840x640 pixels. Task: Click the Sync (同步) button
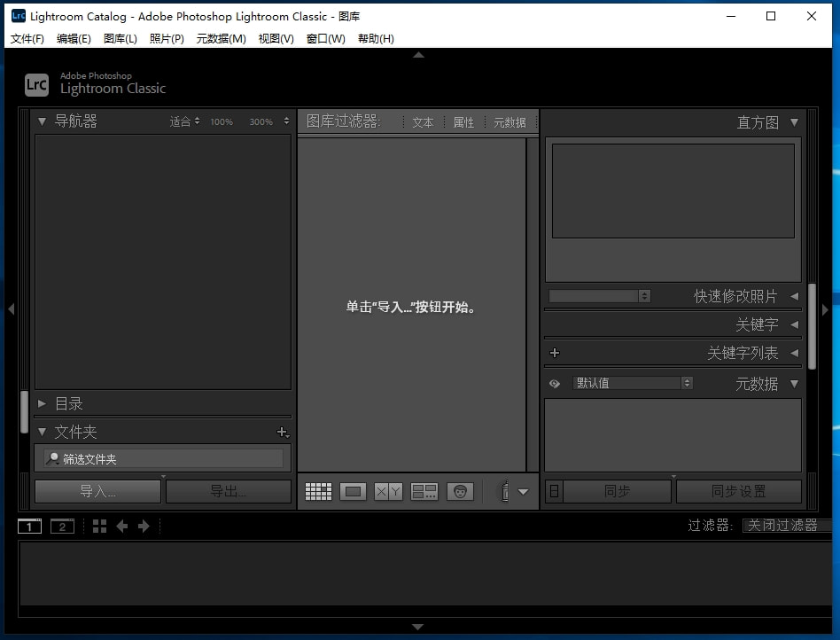(x=617, y=491)
